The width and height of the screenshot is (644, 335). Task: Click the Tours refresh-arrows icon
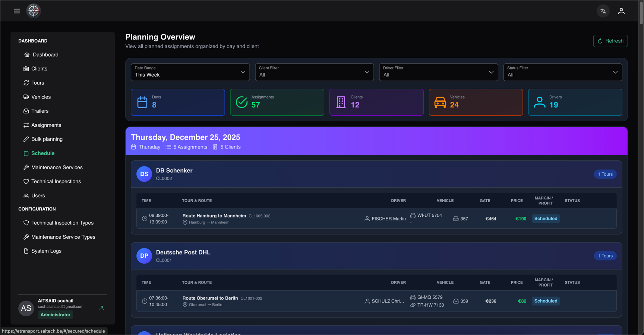coord(26,83)
